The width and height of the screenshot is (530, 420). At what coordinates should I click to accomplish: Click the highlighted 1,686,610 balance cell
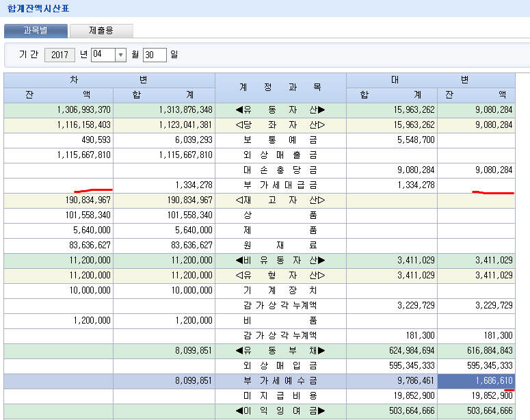(x=476, y=381)
